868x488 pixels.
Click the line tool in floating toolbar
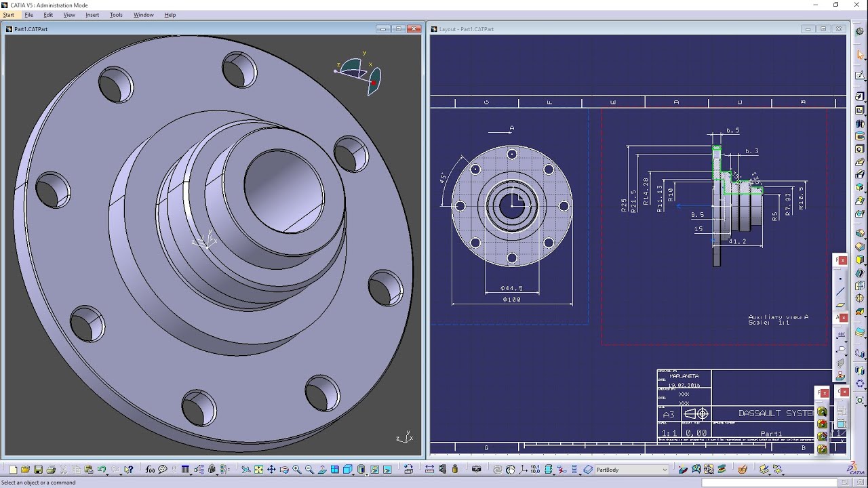point(841,291)
